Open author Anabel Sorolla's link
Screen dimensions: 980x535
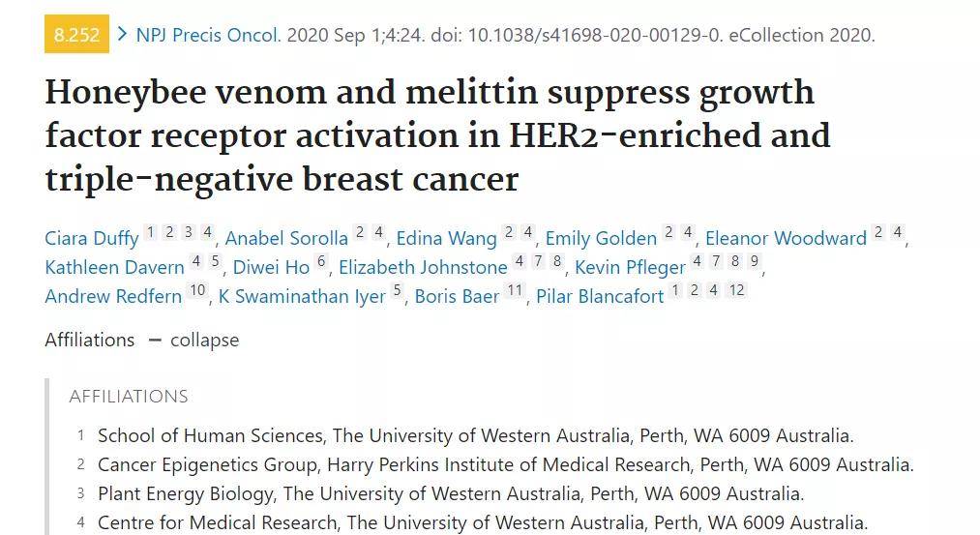[287, 238]
